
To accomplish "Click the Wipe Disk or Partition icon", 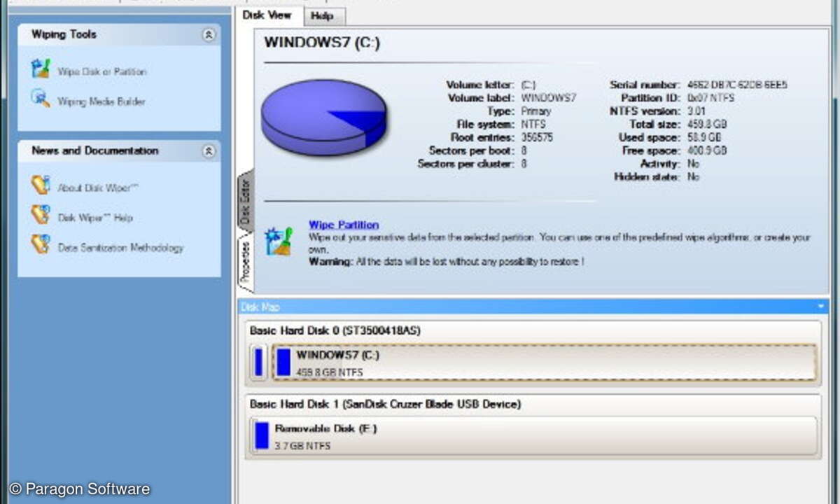I will click(x=41, y=69).
